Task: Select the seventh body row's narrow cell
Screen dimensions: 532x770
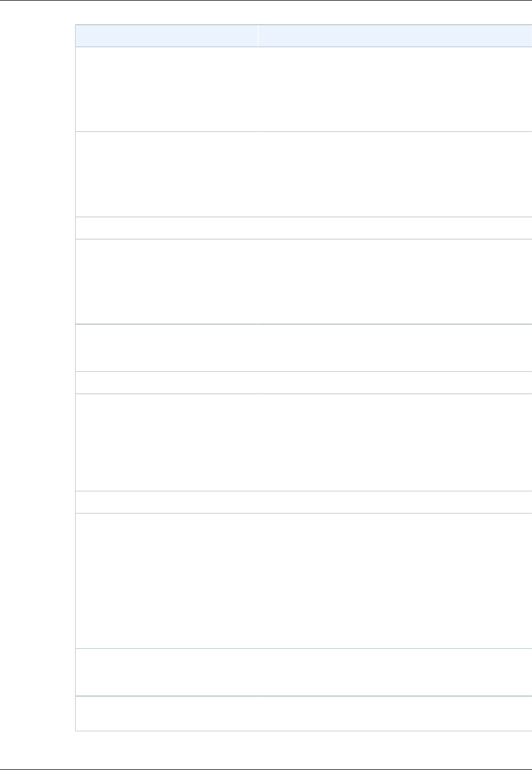Action: pos(167,442)
